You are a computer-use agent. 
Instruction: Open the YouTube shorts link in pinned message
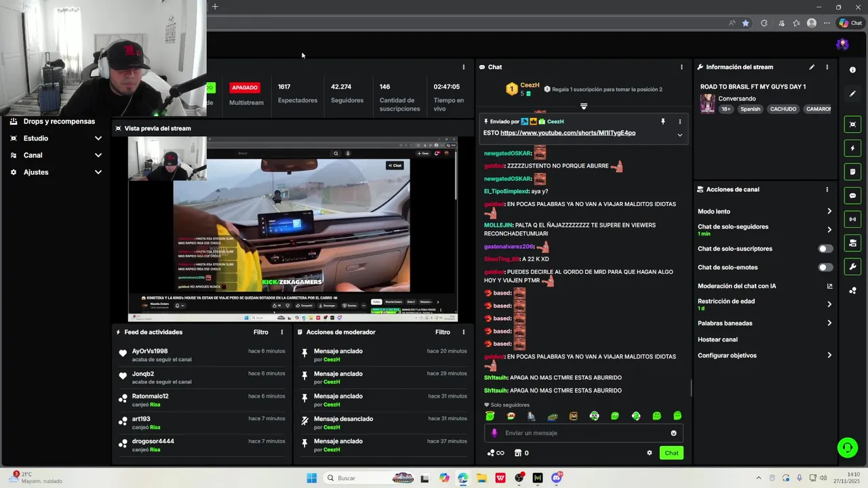tap(568, 133)
